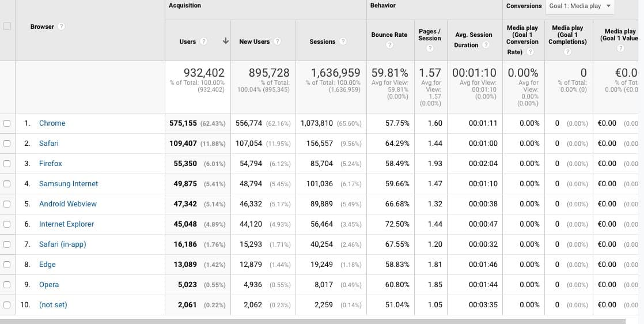Click help icon next to Browser header
The width and height of the screenshot is (644, 324).
tap(62, 27)
